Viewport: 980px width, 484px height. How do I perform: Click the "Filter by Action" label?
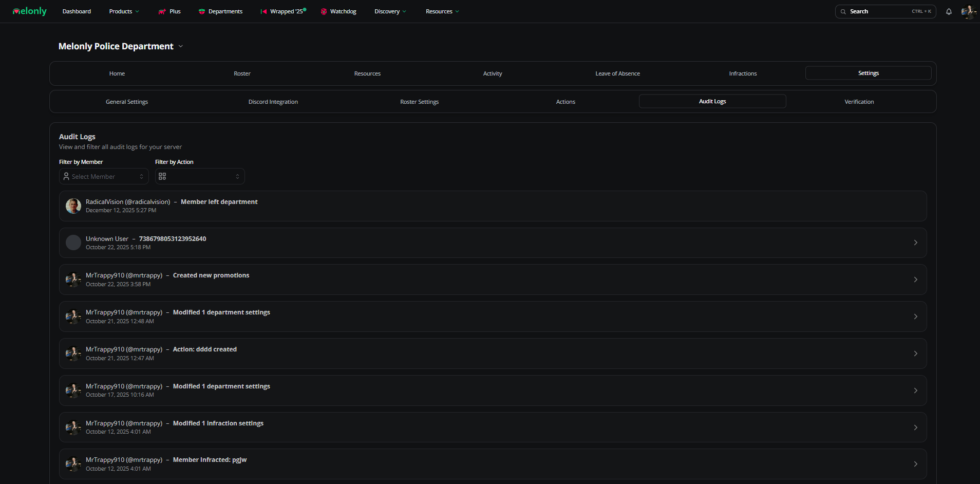point(174,162)
